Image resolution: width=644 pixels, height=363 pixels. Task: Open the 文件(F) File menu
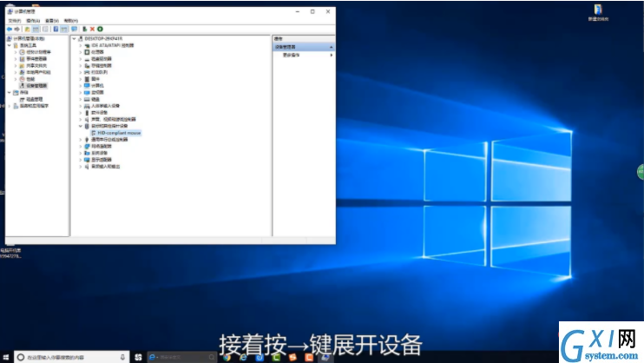pyautogui.click(x=15, y=21)
